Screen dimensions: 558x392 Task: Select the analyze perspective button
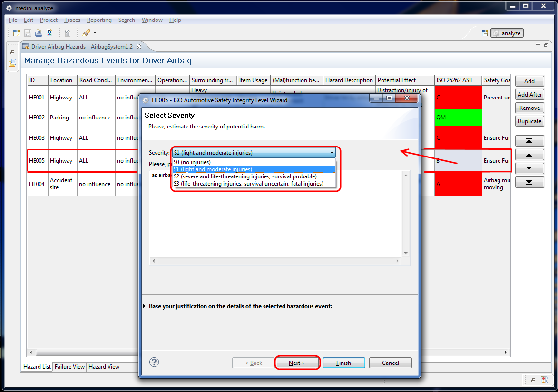507,33
